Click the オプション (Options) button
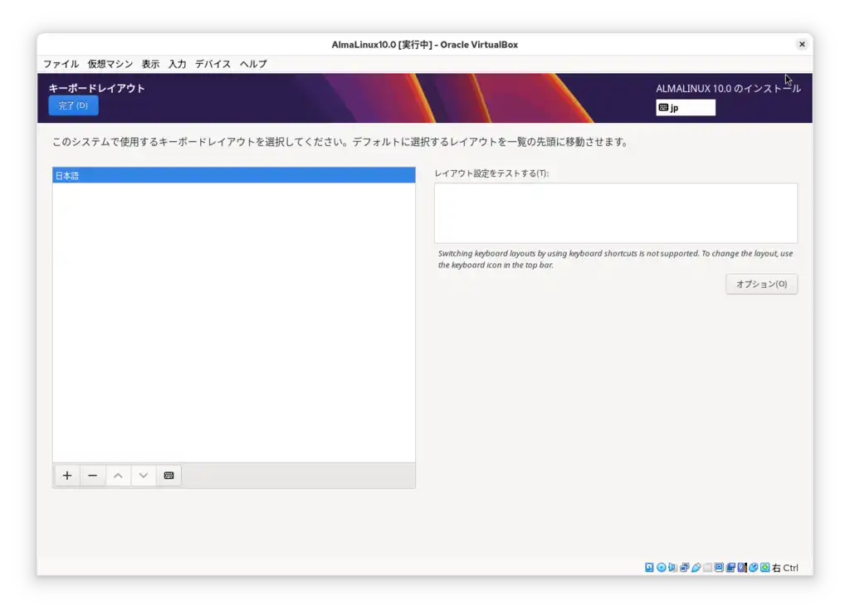850x616 pixels. (760, 283)
